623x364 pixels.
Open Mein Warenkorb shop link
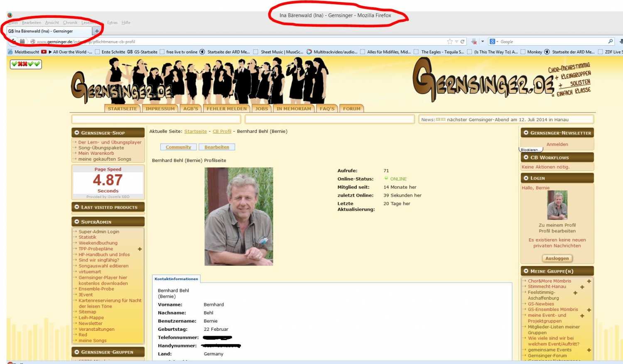[96, 153]
